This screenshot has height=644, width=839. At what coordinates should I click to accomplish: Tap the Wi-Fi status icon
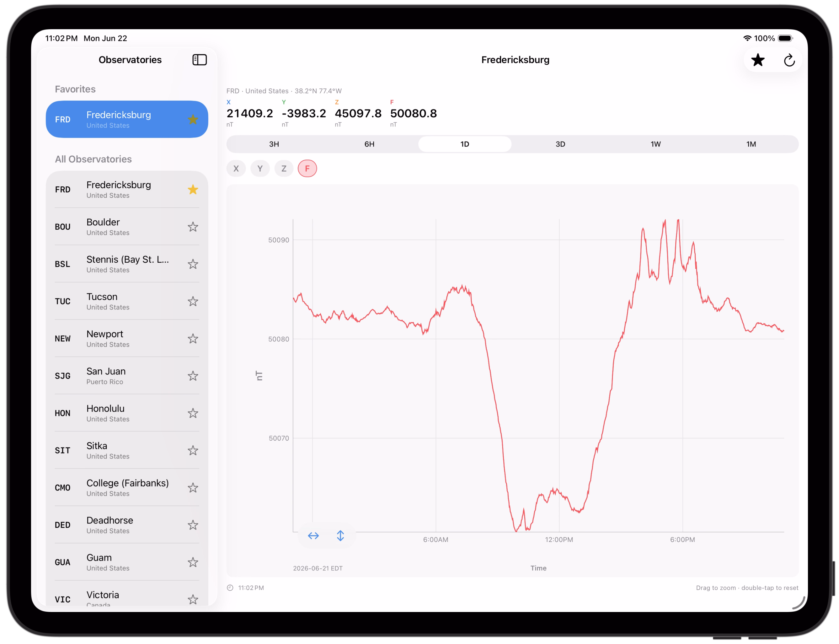(x=747, y=38)
